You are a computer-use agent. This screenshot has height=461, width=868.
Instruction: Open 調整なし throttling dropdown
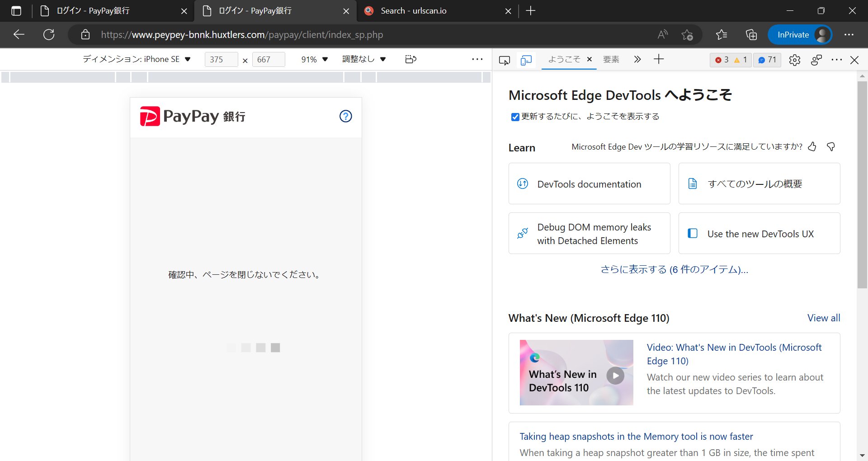click(x=364, y=59)
